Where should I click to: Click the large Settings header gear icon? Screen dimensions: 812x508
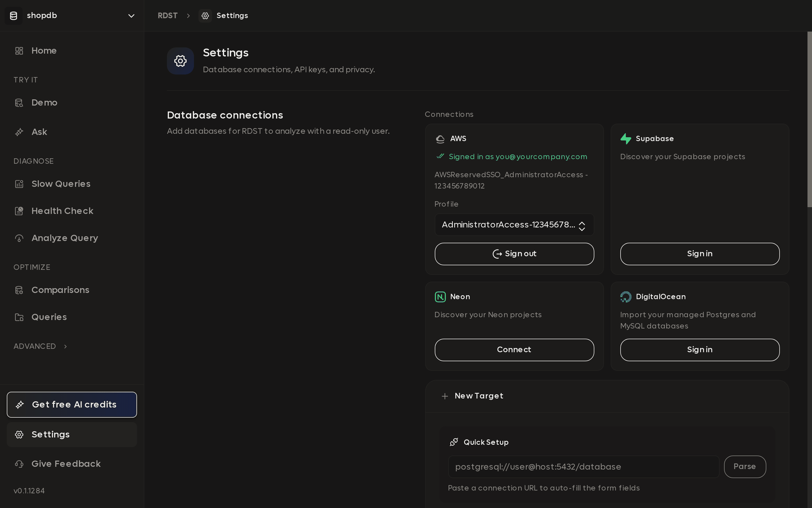[180, 61]
